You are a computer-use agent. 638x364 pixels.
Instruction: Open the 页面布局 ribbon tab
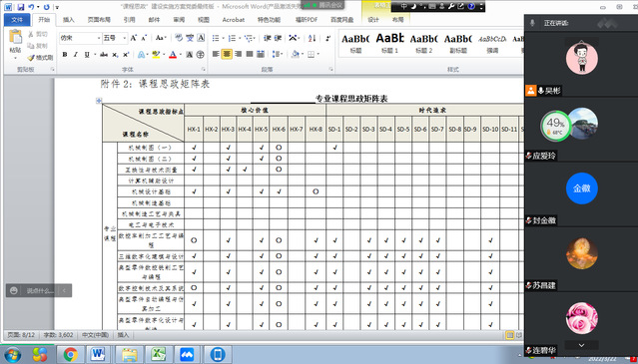pos(99,20)
